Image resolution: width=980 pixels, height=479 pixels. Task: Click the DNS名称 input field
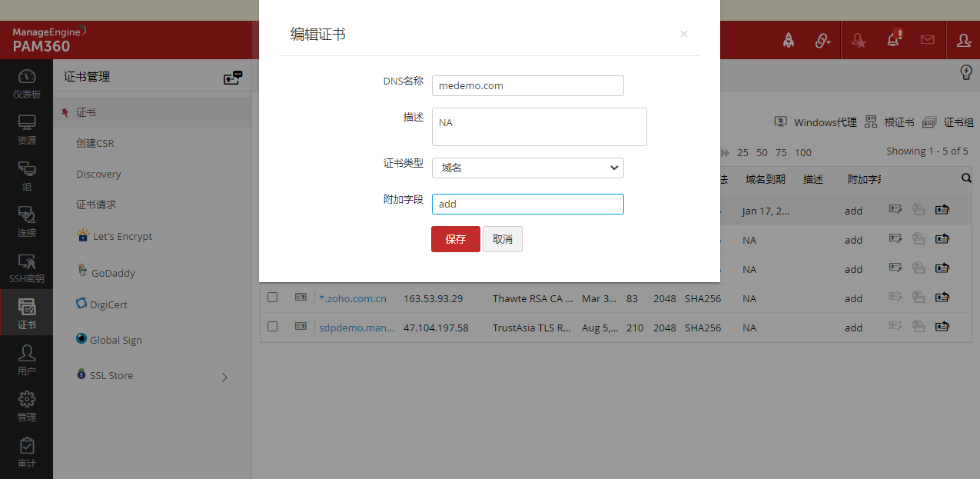[x=528, y=85]
